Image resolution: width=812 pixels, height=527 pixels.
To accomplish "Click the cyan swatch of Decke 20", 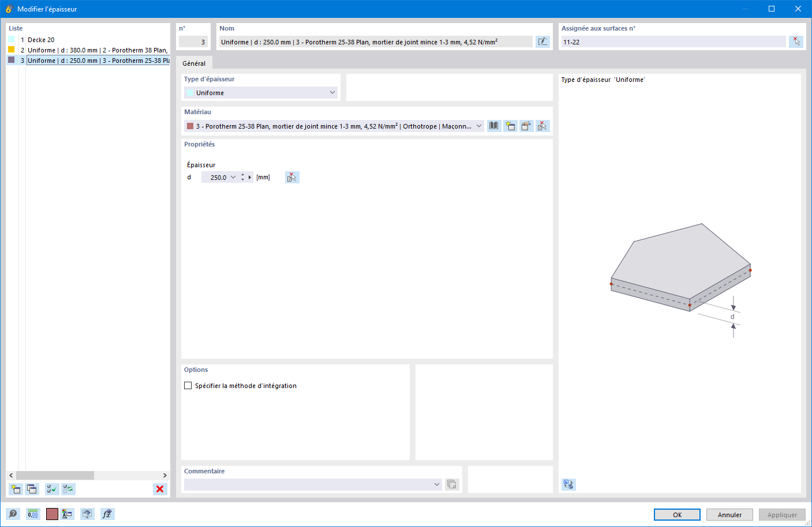I will pyautogui.click(x=11, y=39).
